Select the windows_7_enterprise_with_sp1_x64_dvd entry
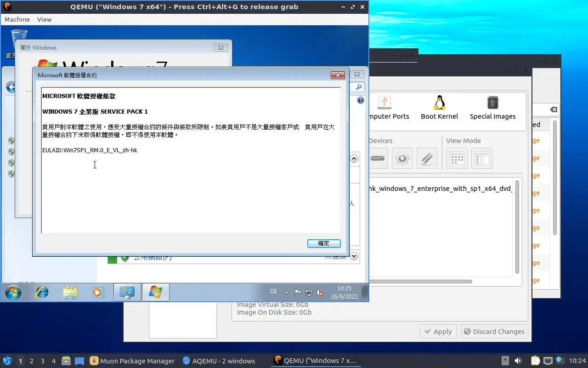588x368 pixels. click(x=441, y=189)
